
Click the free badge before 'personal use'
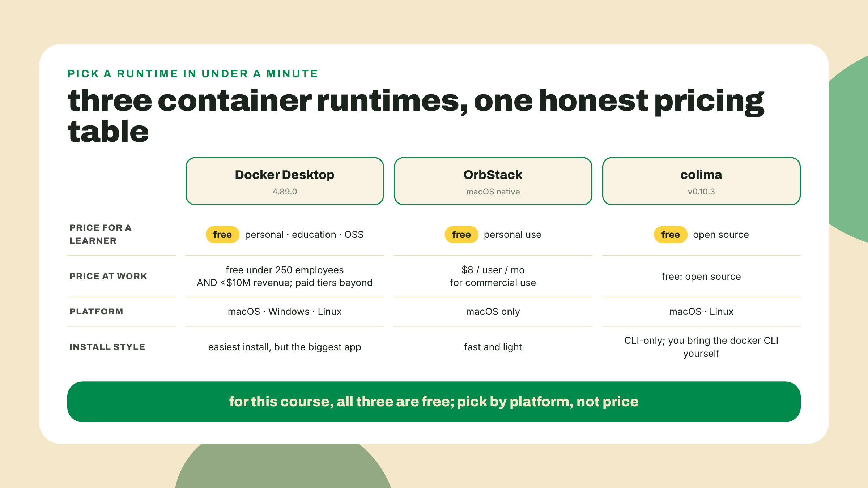tap(461, 235)
